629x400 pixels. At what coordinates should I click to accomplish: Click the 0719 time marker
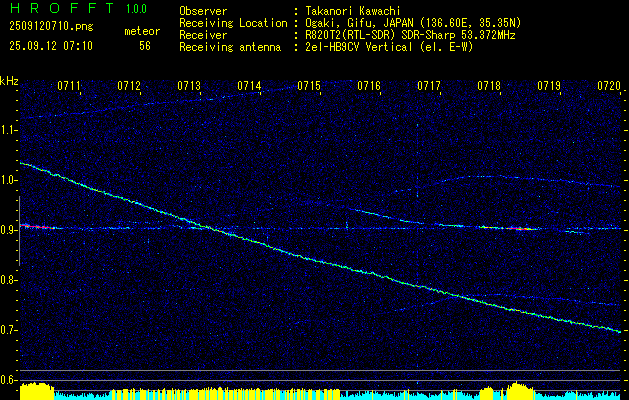click(549, 86)
